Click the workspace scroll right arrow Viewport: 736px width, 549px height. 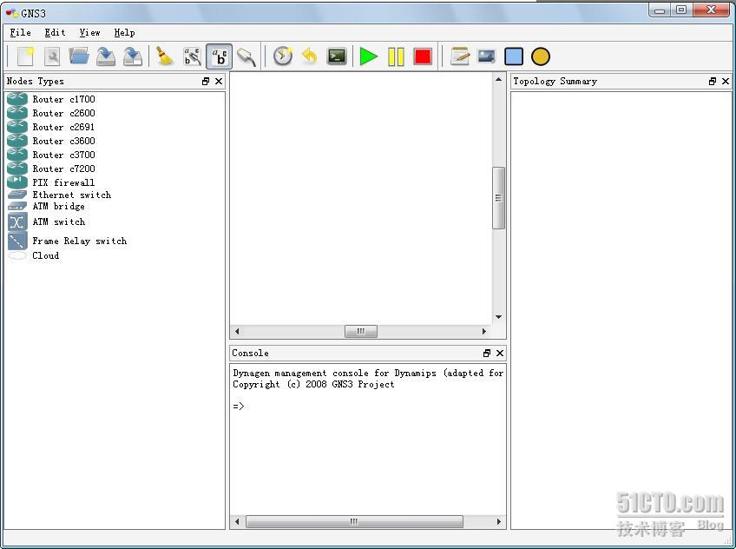484,331
